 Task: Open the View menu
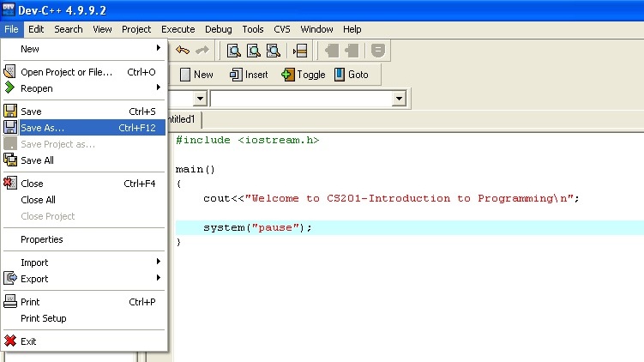click(102, 29)
